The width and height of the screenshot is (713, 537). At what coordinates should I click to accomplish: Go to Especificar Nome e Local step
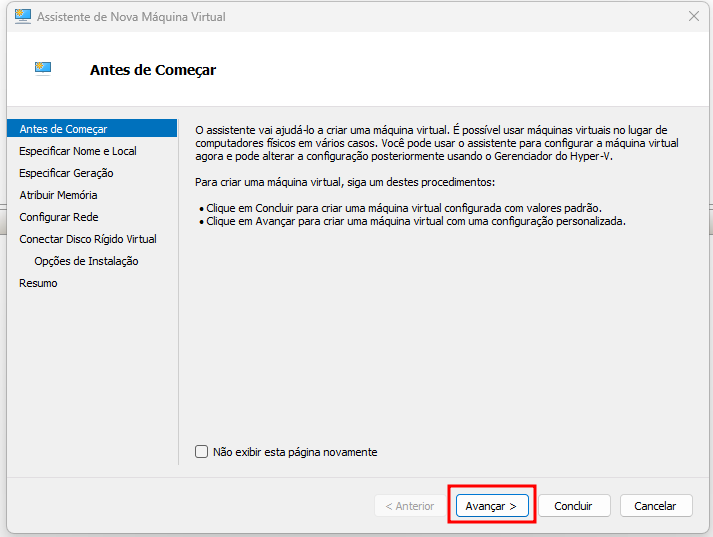click(x=78, y=151)
